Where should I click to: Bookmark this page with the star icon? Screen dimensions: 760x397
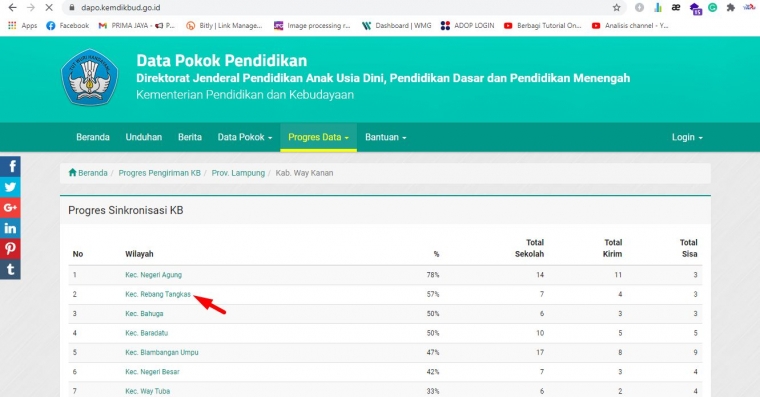[x=617, y=7]
